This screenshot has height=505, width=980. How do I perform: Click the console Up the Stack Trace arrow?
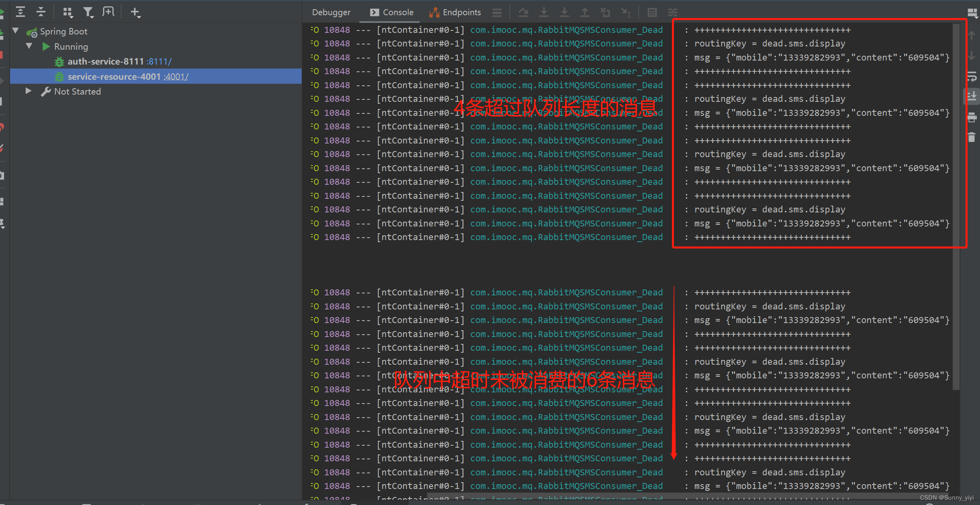(972, 35)
